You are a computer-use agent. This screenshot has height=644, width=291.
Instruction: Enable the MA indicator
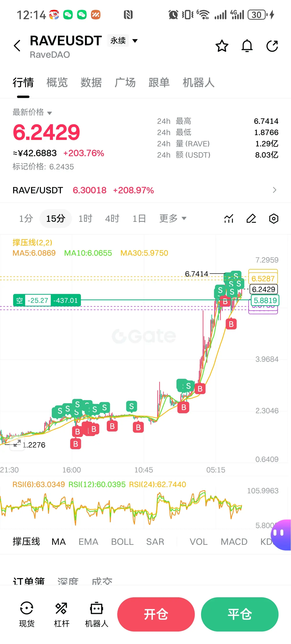(x=59, y=541)
